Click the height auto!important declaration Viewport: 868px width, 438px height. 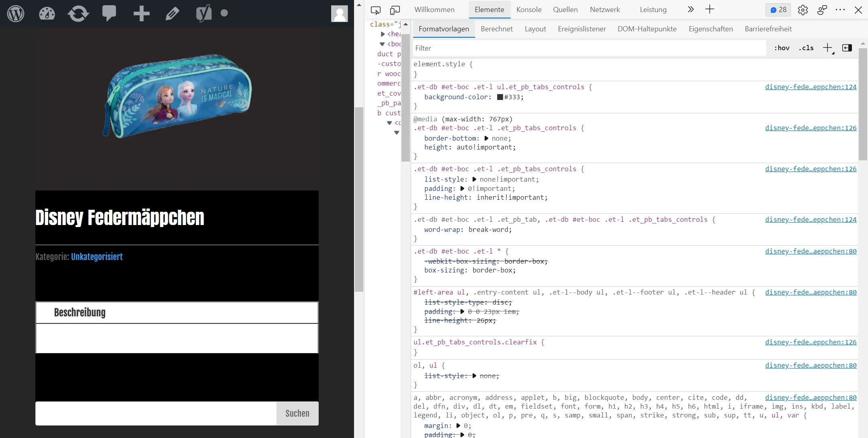(470, 147)
